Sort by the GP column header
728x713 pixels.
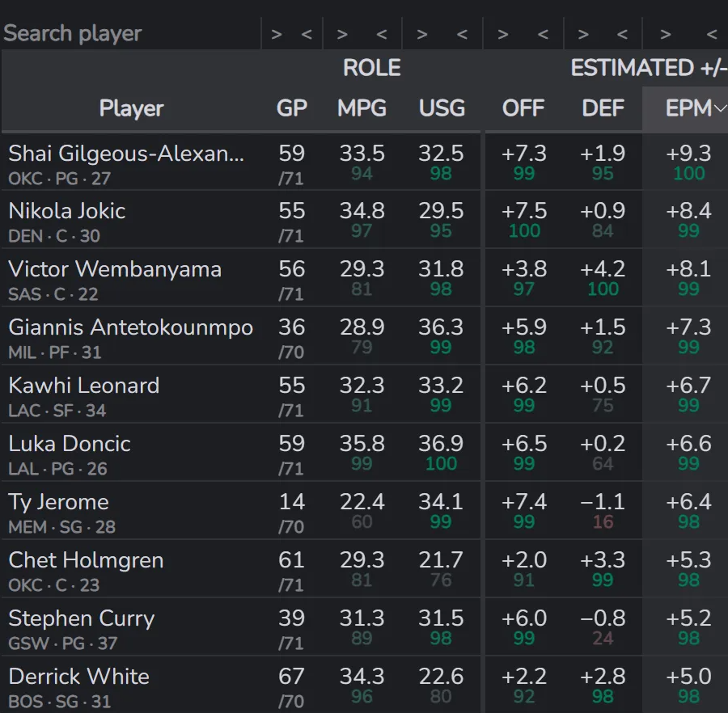(x=291, y=108)
